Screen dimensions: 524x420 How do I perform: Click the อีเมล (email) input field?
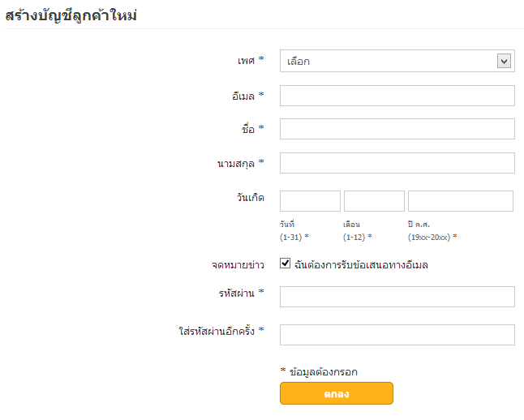click(397, 96)
